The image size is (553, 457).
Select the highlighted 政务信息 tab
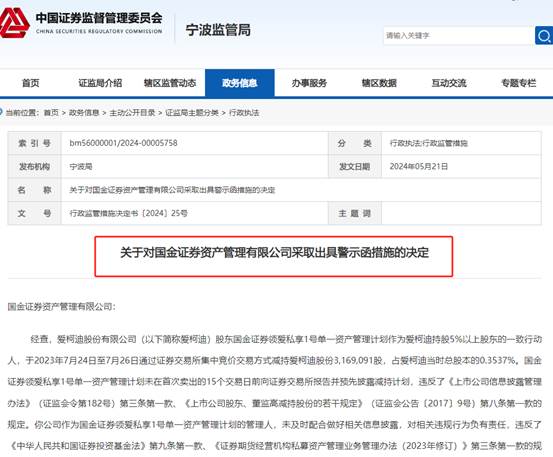[x=240, y=83]
